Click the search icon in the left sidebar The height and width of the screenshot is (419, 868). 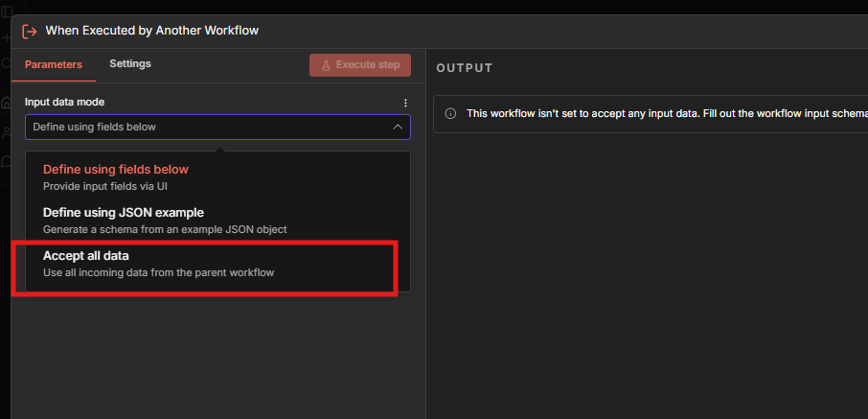(x=6, y=64)
